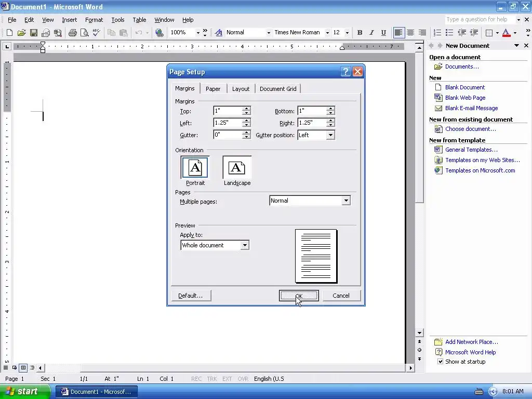Click the Print toolbar icon

(x=72, y=33)
